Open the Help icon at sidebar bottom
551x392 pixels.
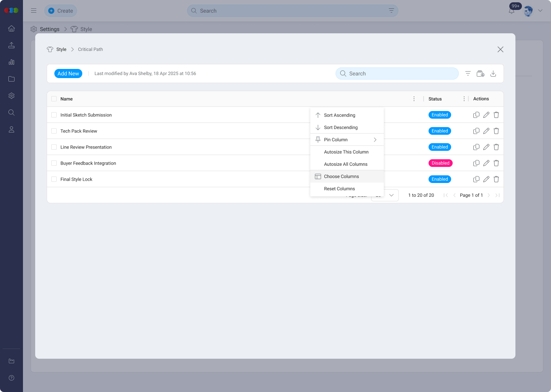tap(11, 378)
